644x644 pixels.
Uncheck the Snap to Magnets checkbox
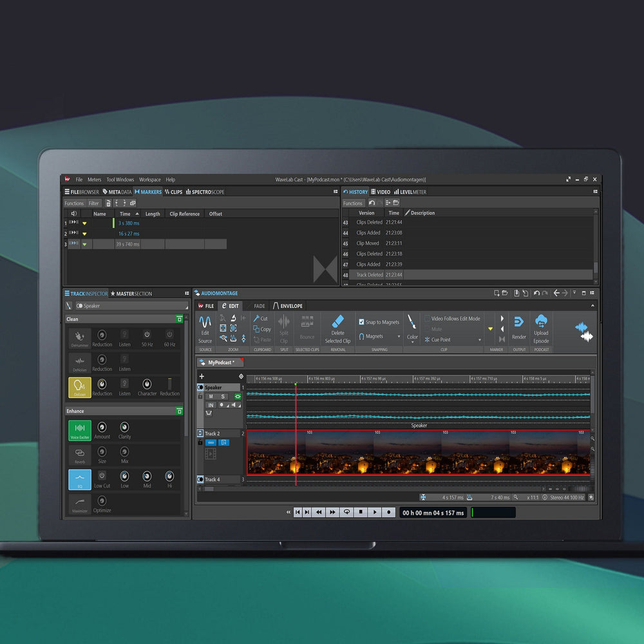tap(361, 322)
